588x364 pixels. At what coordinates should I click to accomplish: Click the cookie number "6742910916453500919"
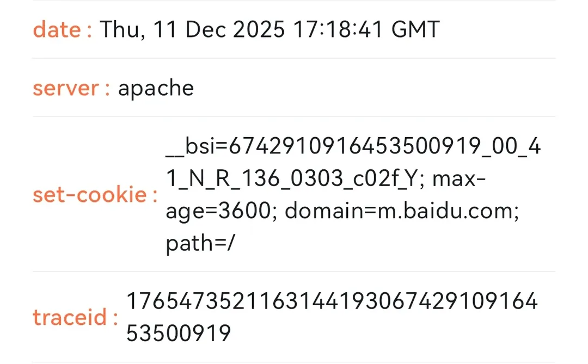coord(354,146)
